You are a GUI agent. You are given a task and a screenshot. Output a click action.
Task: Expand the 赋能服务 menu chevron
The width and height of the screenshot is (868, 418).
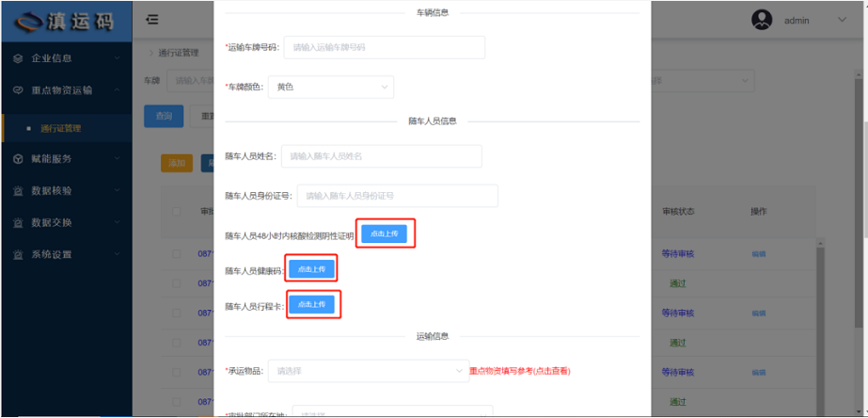[x=117, y=158]
